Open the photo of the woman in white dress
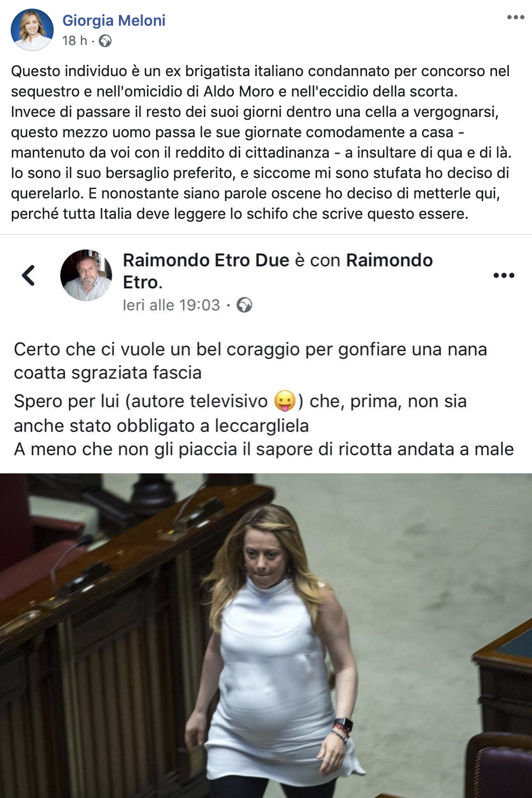This screenshot has width=532, height=798. [x=266, y=636]
